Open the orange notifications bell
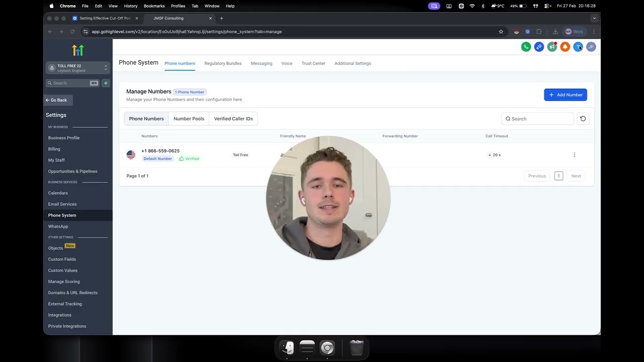This screenshot has height=362, width=644. (x=565, y=47)
